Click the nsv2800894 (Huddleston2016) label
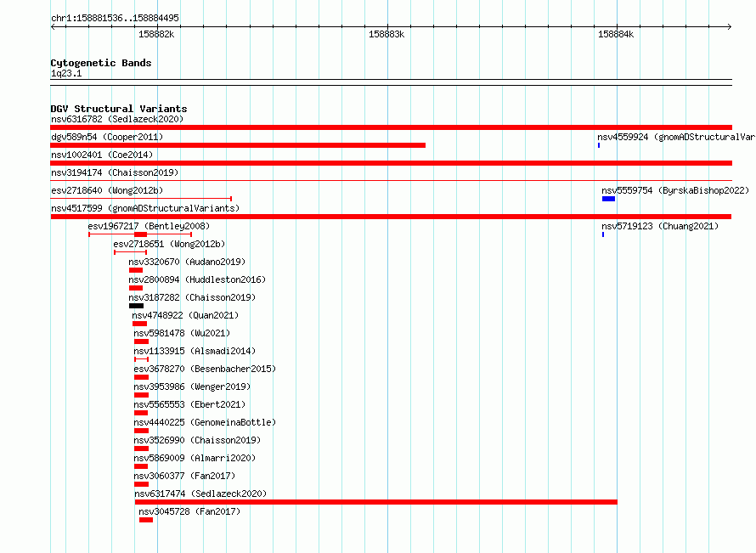The height and width of the screenshot is (553, 756). tap(197, 279)
